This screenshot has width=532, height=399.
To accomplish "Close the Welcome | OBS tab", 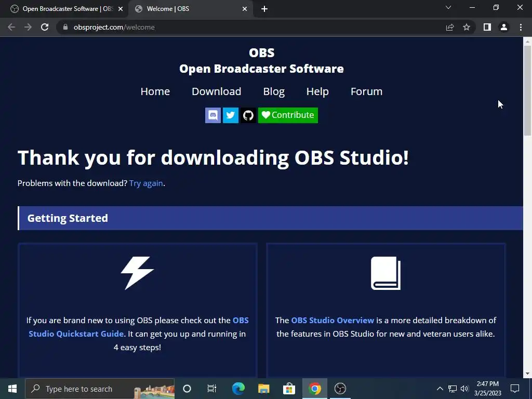I will (245, 9).
